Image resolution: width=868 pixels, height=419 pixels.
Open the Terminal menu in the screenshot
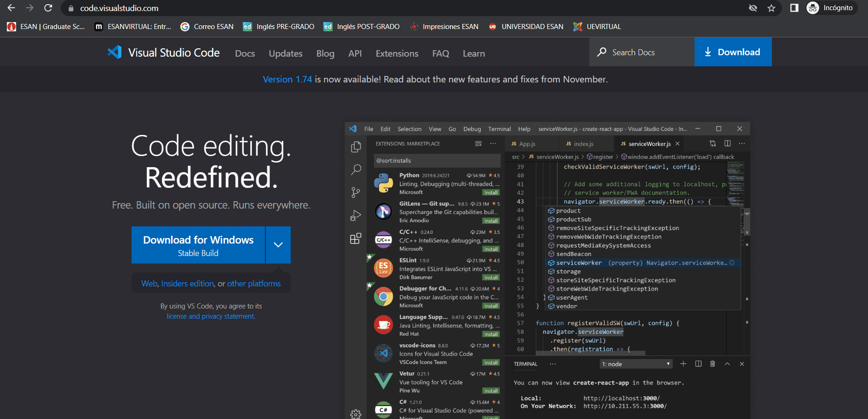pyautogui.click(x=500, y=129)
